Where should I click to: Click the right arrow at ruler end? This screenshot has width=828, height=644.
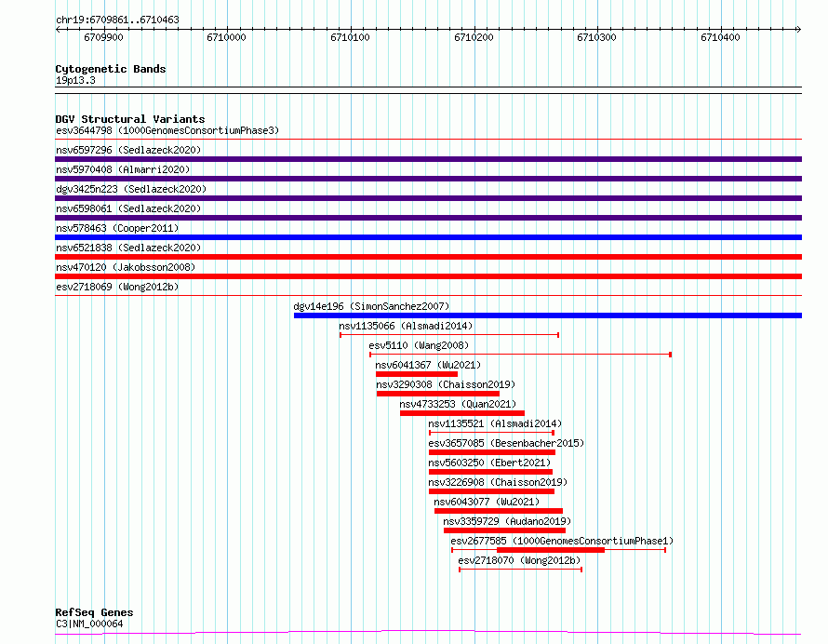799,29
